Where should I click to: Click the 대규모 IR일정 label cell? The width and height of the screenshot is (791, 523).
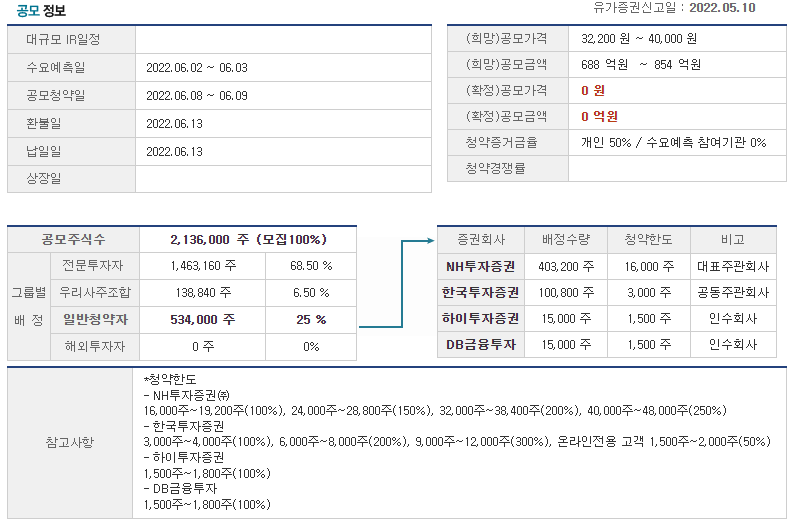(x=72, y=39)
